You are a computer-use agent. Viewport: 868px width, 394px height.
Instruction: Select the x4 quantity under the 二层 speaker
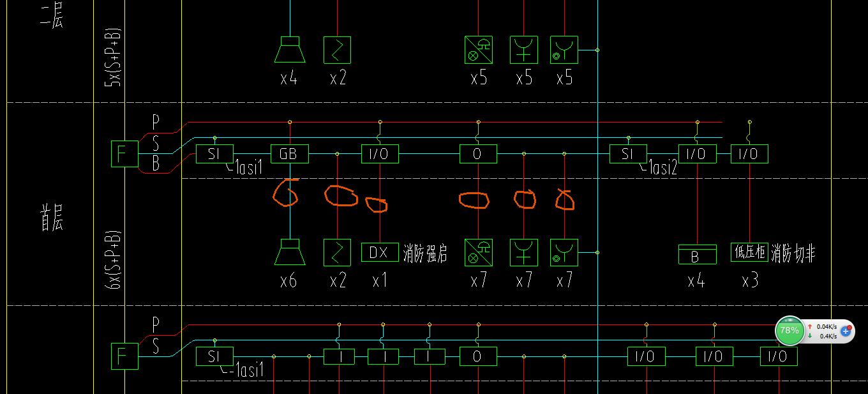click(288, 79)
